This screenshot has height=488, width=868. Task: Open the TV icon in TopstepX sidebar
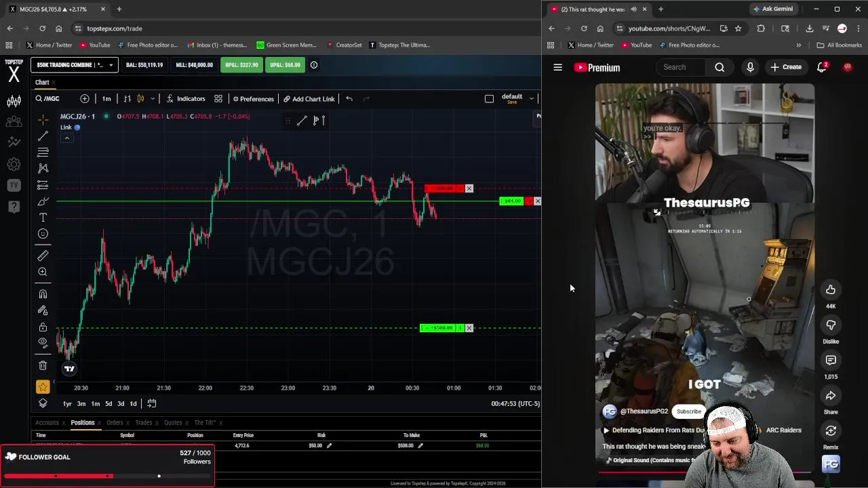[x=14, y=185]
